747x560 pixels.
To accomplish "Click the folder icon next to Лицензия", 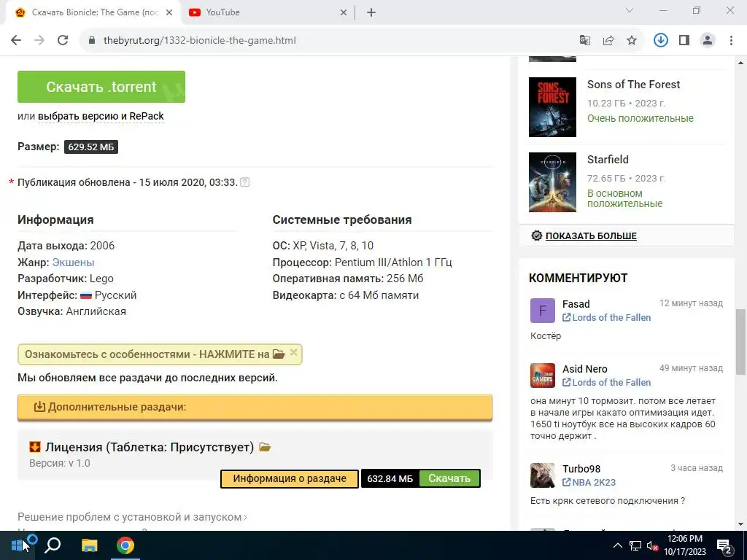I will pos(265,447).
